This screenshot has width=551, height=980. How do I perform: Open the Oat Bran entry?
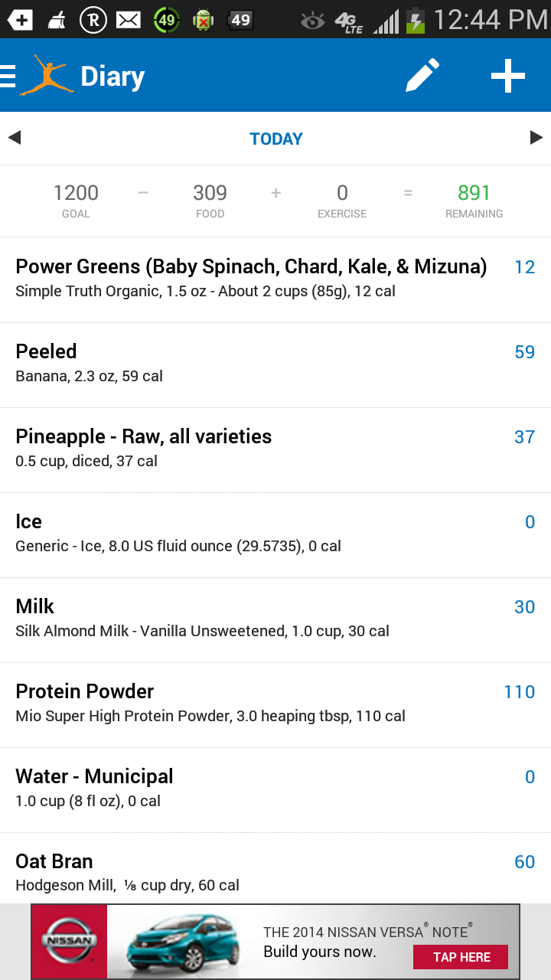(x=275, y=873)
